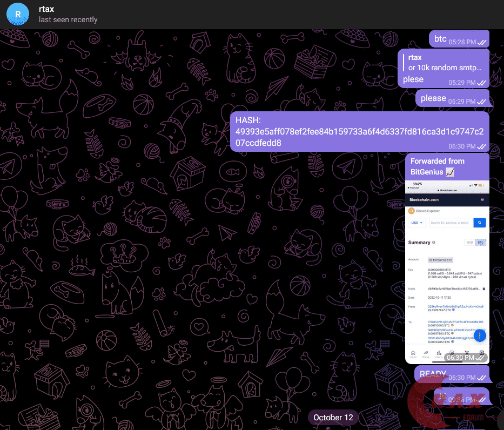Click the Home tab icon in screenshot
504x430 pixels.
tap(413, 354)
